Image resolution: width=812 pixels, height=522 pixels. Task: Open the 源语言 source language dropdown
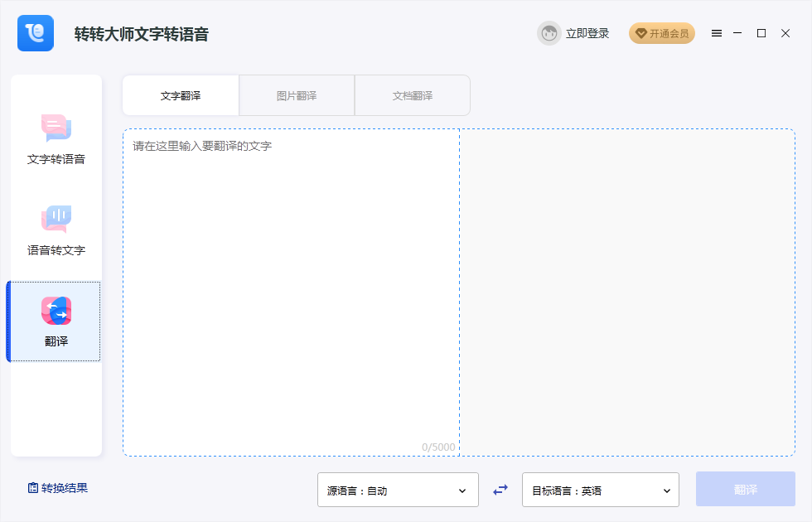[x=398, y=490]
